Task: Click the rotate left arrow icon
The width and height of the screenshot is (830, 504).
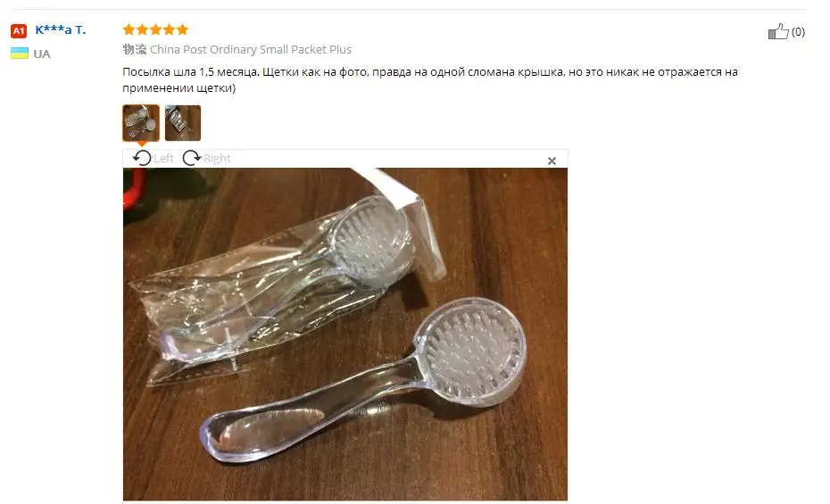Action: [142, 158]
